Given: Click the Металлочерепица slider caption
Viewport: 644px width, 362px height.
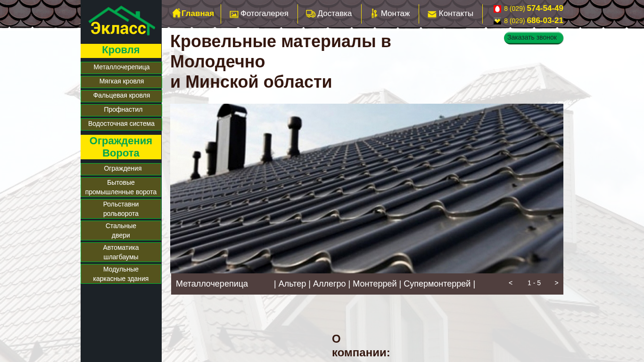Looking at the screenshot, I should pos(212,284).
